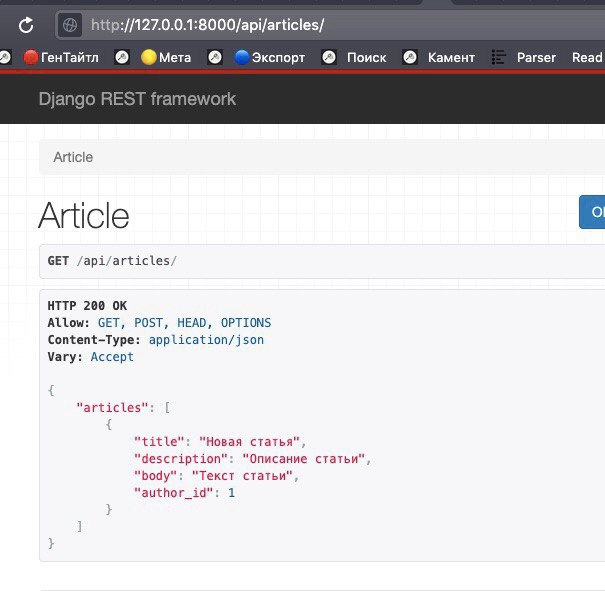The height and width of the screenshot is (591, 605).
Task: Click the "Описание статьи" description value
Action: 304,459
